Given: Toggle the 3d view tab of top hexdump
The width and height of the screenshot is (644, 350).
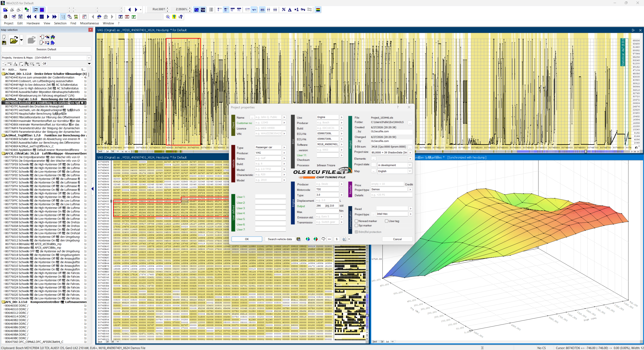Looking at the screenshot, I should point(112,151).
